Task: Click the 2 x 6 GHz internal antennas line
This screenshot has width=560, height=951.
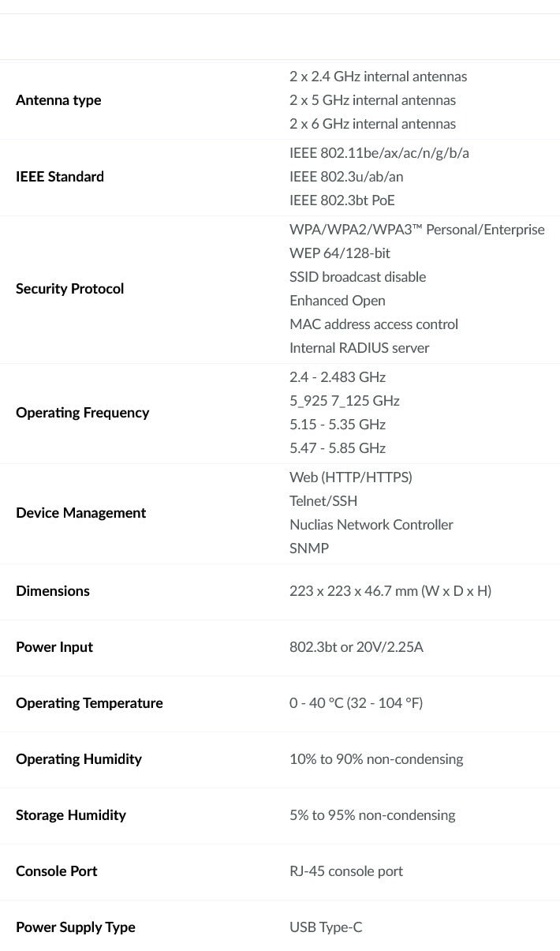Action: [372, 124]
